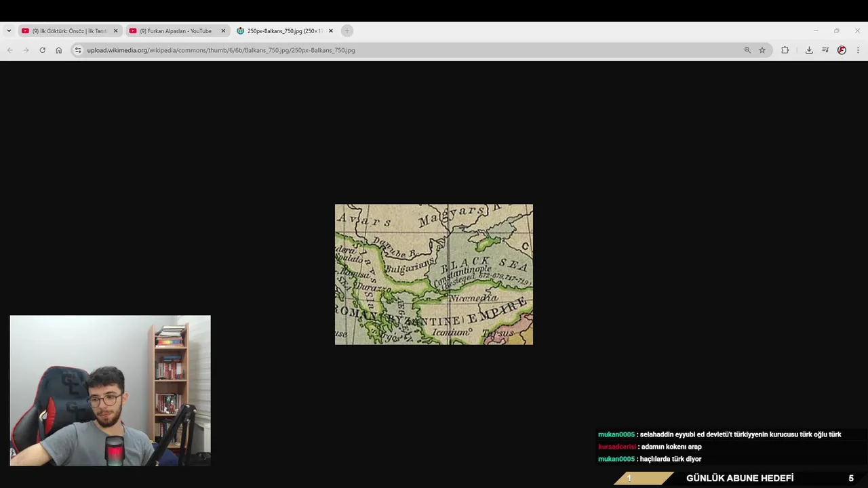The height and width of the screenshot is (488, 868).
Task: Open the Downloads tray icon
Action: (809, 50)
